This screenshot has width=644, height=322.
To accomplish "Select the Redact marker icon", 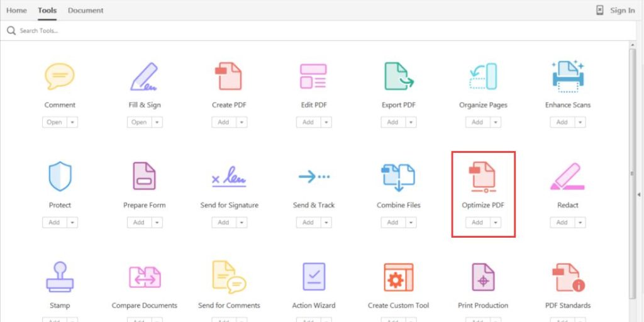I will click(567, 177).
